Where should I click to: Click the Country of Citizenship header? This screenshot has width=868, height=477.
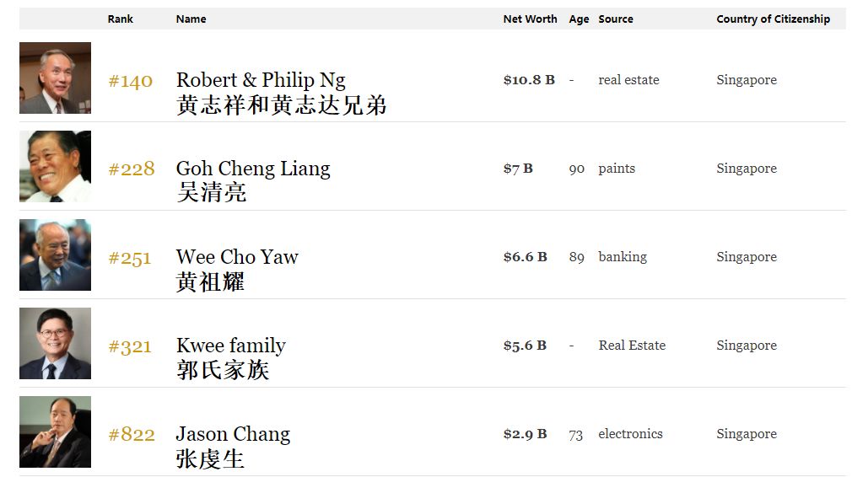pos(773,19)
